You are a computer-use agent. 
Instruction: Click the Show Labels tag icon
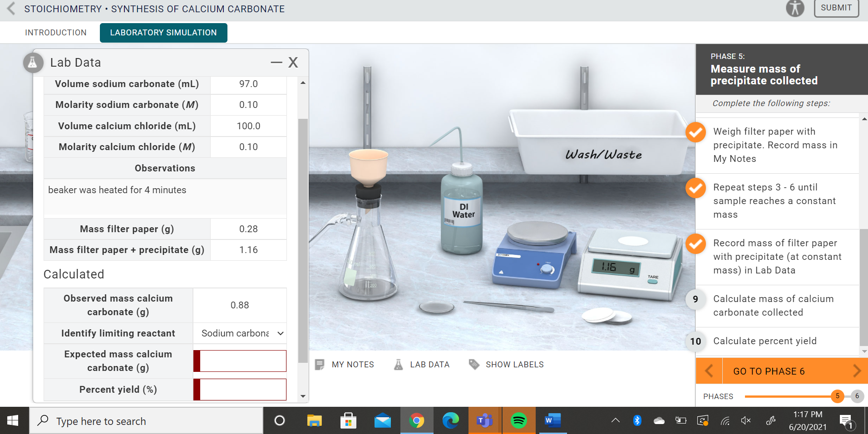pos(474,364)
